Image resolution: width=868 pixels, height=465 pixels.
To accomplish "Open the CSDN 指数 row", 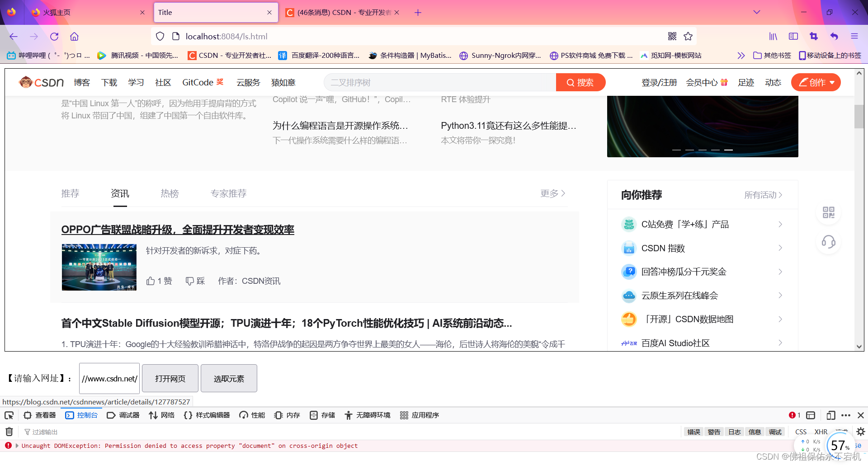I will click(702, 248).
